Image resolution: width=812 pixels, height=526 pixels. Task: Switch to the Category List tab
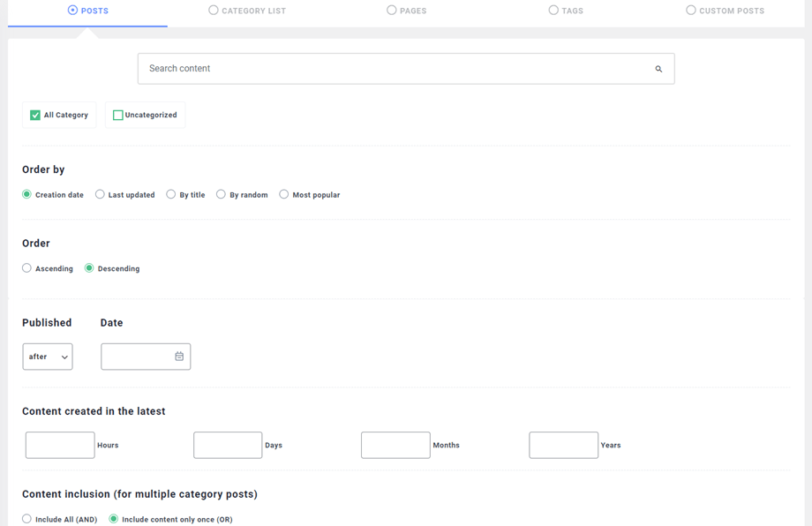pyautogui.click(x=247, y=11)
